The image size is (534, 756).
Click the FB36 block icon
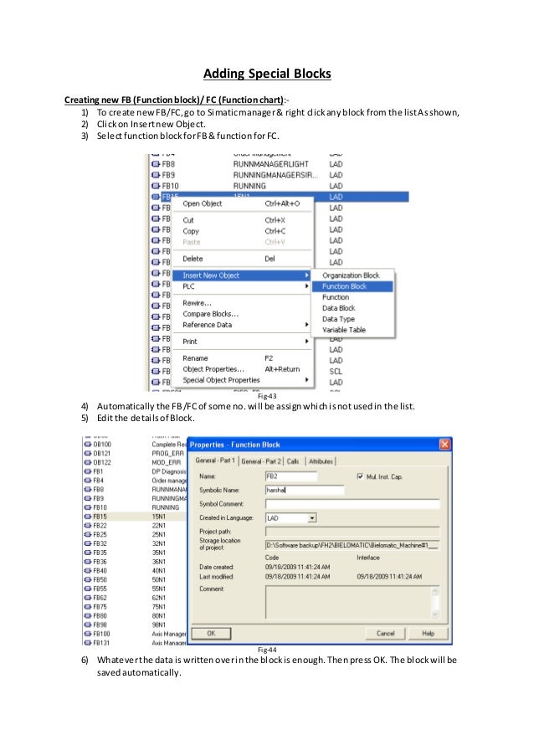pyautogui.click(x=88, y=562)
